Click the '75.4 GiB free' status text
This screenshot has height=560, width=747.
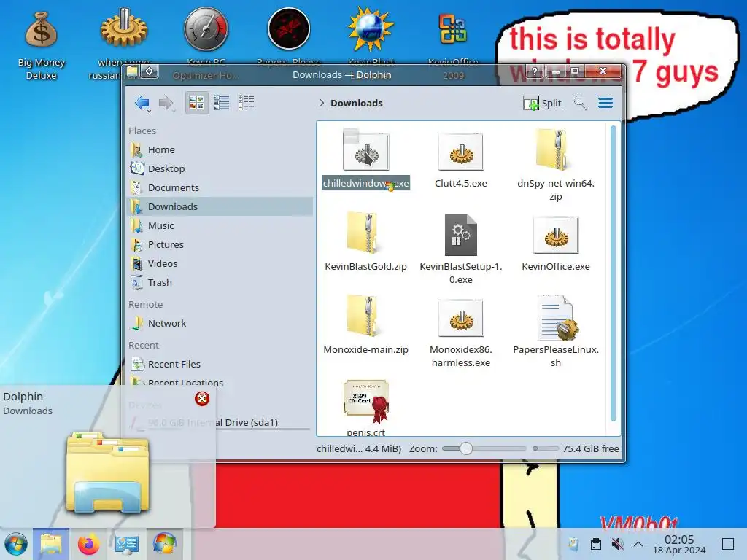[x=590, y=448]
